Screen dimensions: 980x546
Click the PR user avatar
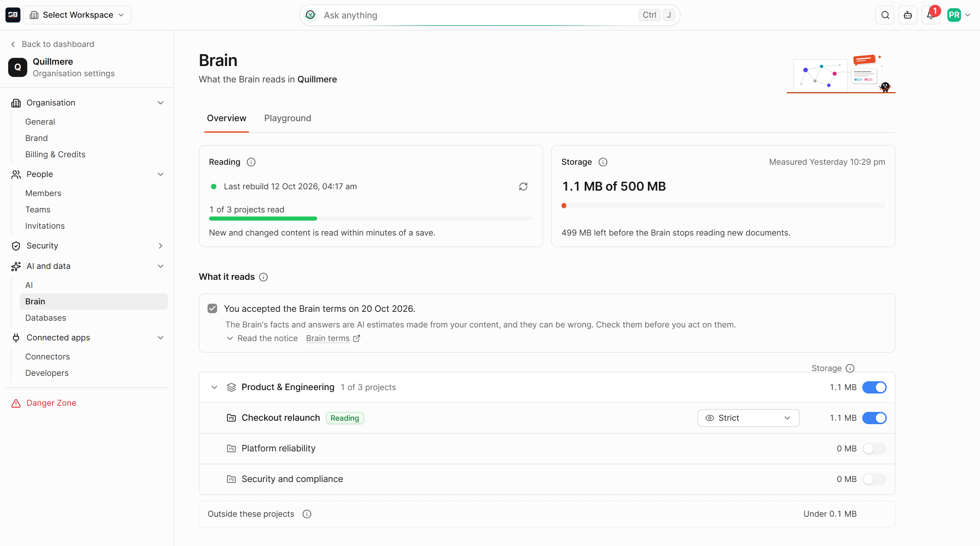954,15
